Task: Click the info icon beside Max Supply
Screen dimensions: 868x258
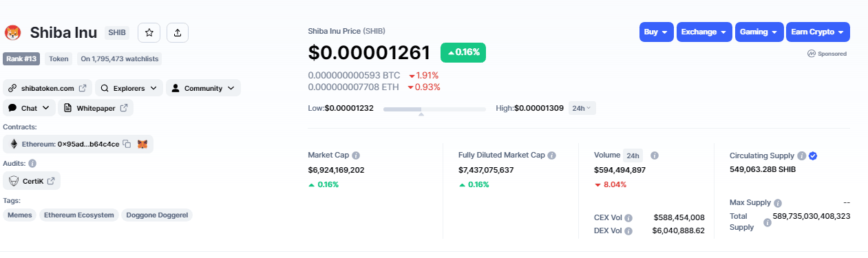Action: [x=778, y=203]
